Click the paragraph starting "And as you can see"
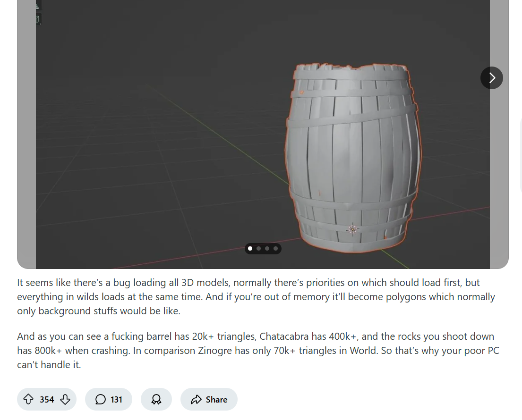Screen dimensions: 522x420 coord(258,351)
